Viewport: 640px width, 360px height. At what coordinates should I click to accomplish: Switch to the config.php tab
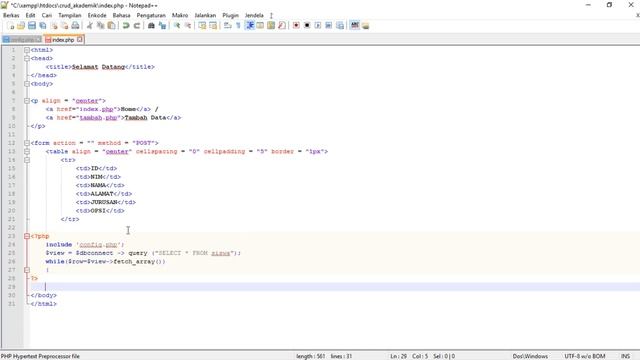22,40
